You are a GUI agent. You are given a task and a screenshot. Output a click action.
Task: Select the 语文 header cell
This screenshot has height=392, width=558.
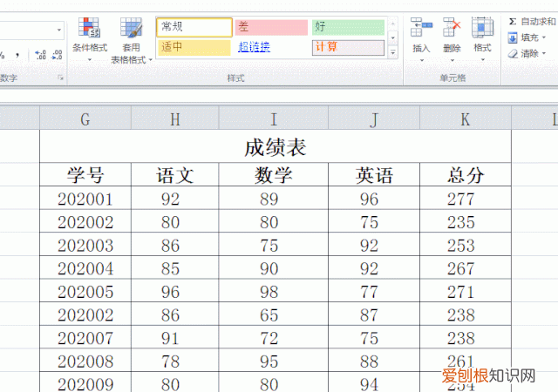tap(174, 174)
